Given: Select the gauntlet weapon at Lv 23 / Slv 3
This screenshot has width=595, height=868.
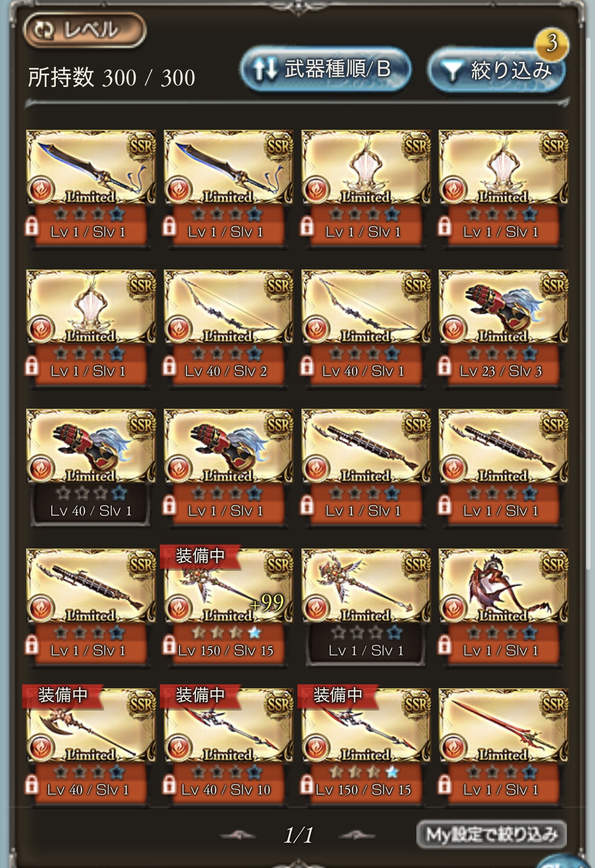Looking at the screenshot, I should (503, 327).
